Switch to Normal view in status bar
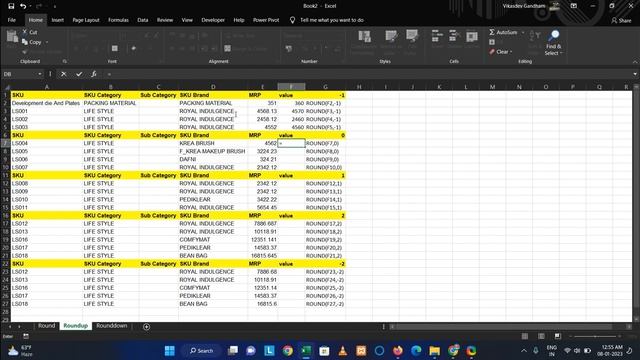This screenshot has height=360, width=640. click(525, 336)
